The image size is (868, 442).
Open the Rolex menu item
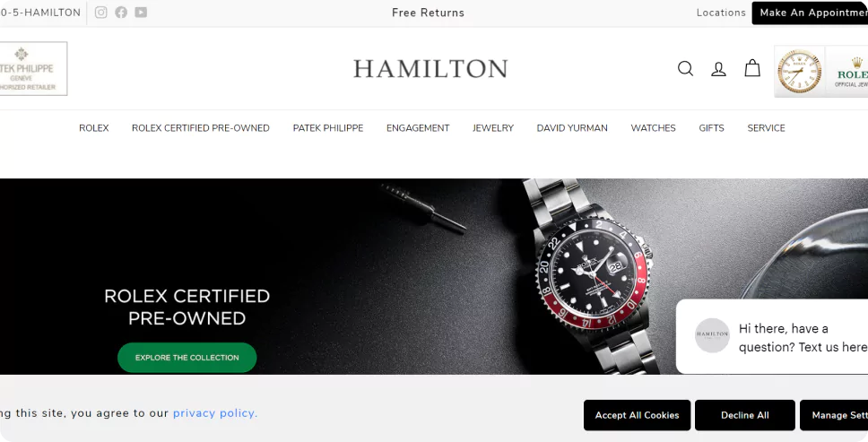coord(93,128)
